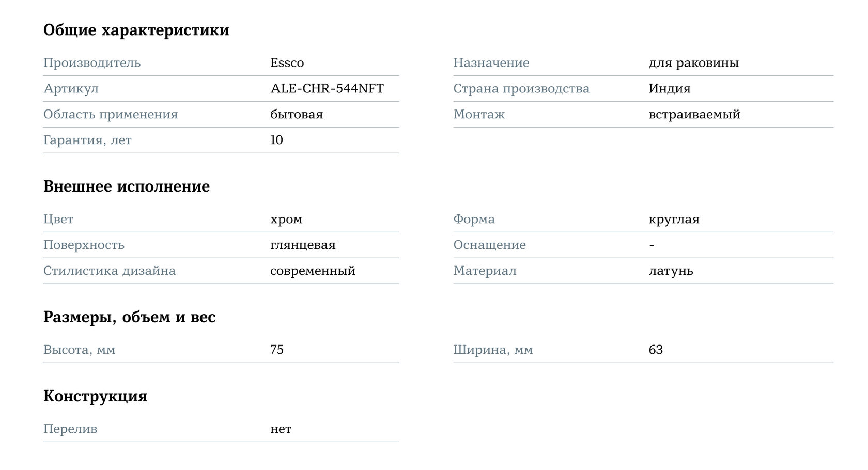Click the "Стилистика дизайна" label
This screenshot has height=470, width=868.
(109, 271)
